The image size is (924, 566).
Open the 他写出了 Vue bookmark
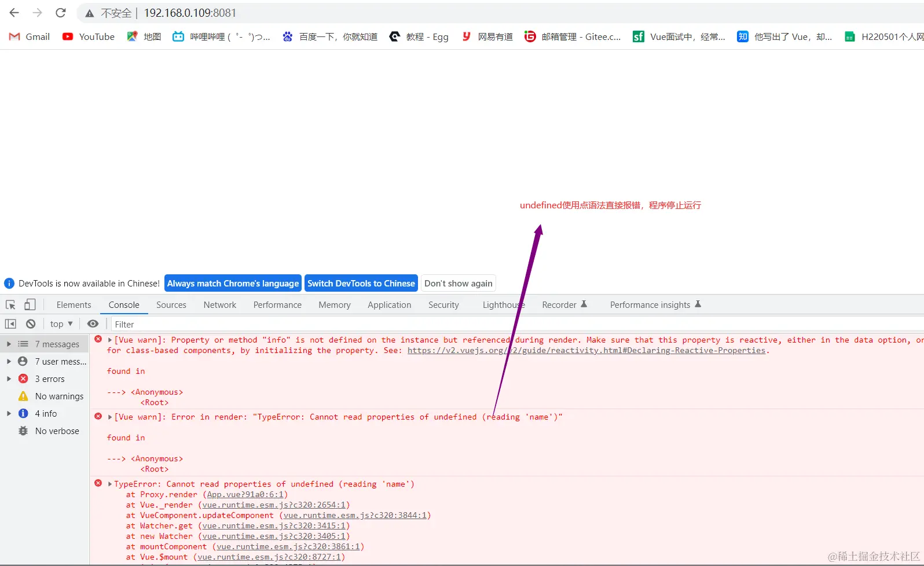point(784,36)
